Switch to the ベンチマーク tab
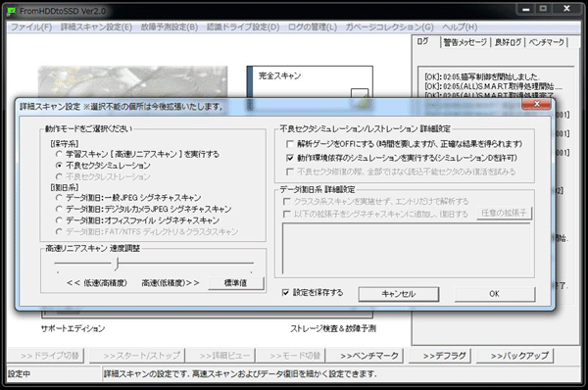Screen dimensions: 588x390 click(x=547, y=42)
